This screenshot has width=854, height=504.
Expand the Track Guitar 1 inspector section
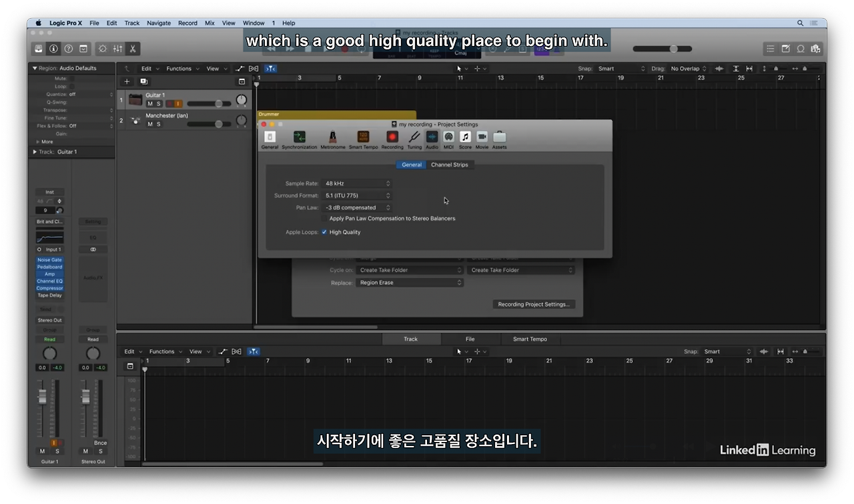35,152
